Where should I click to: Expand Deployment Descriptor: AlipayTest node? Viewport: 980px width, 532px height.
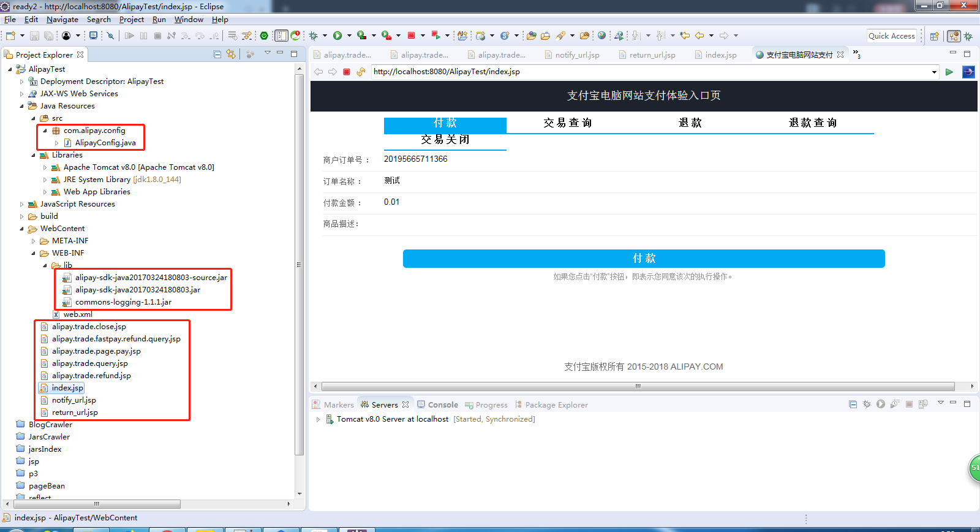click(x=21, y=82)
